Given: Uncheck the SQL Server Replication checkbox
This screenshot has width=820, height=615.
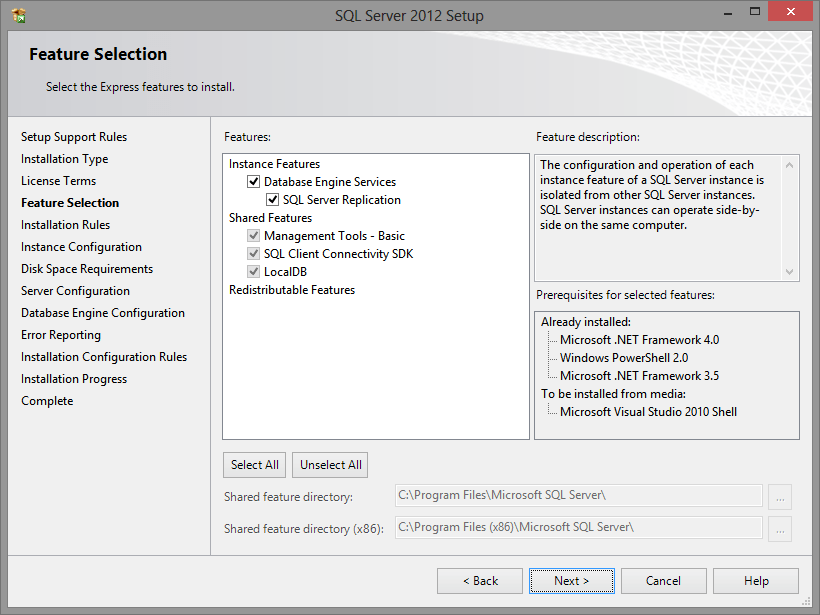Looking at the screenshot, I should (272, 200).
